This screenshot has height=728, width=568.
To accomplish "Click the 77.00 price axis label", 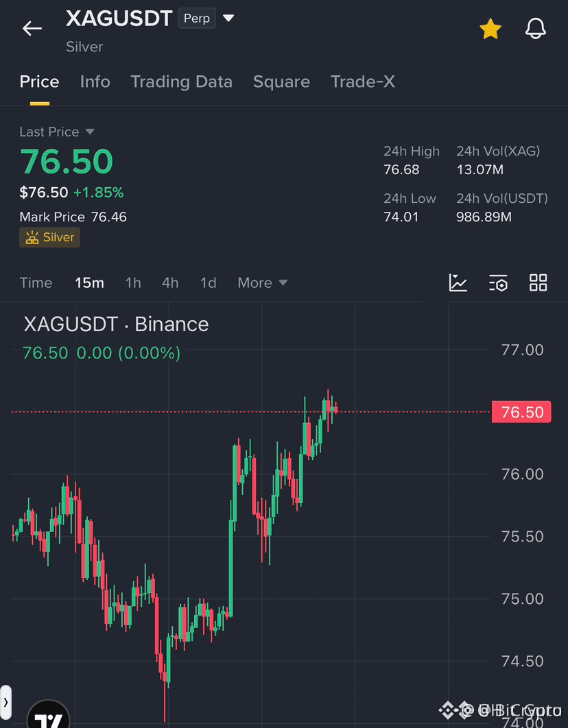I will [x=523, y=350].
